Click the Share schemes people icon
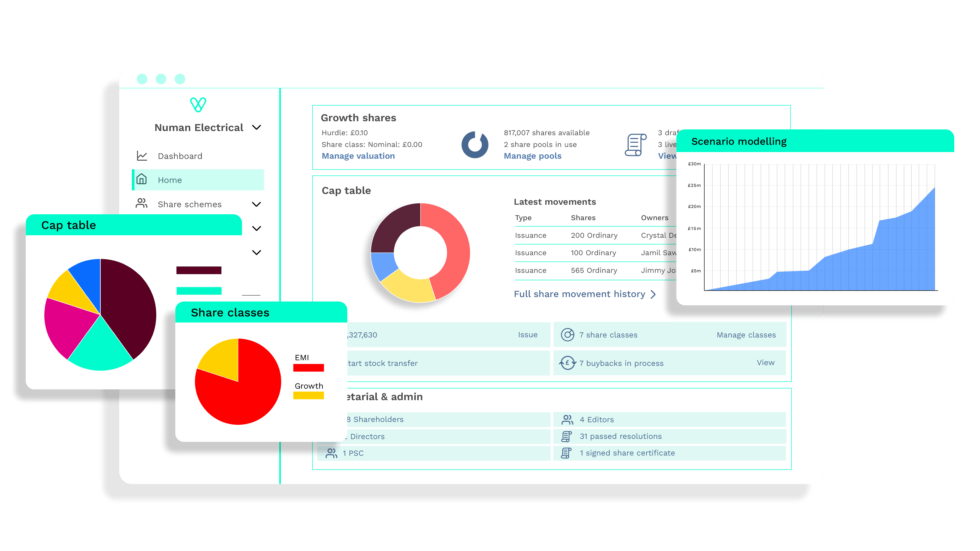The height and width of the screenshot is (551, 980). tap(142, 204)
